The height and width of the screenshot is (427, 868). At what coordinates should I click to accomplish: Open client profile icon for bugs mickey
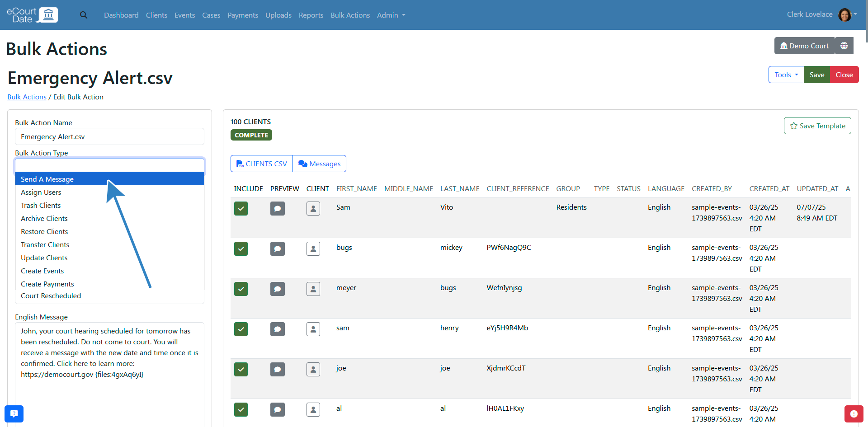tap(313, 249)
